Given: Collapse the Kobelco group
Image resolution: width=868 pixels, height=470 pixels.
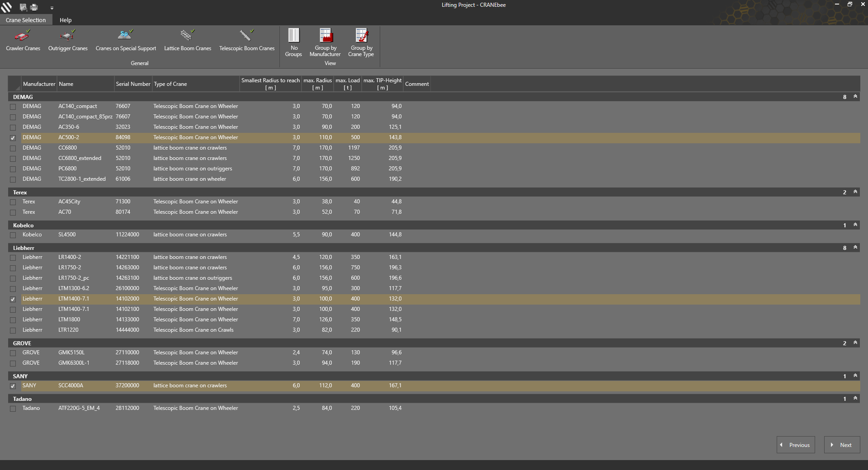Looking at the screenshot, I should (x=855, y=225).
